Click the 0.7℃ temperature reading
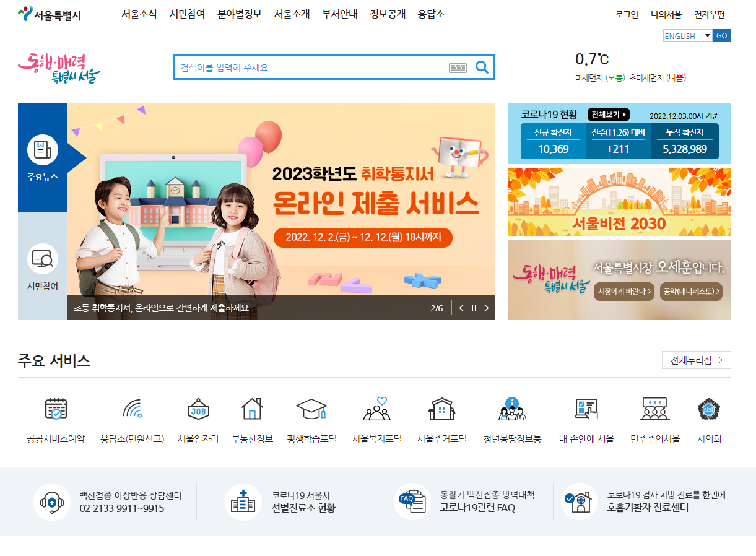 point(592,59)
